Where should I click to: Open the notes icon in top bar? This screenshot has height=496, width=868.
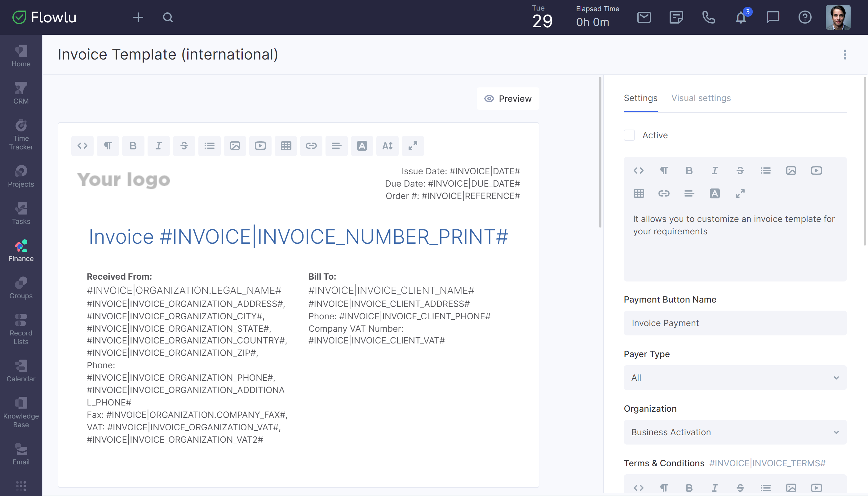point(676,17)
